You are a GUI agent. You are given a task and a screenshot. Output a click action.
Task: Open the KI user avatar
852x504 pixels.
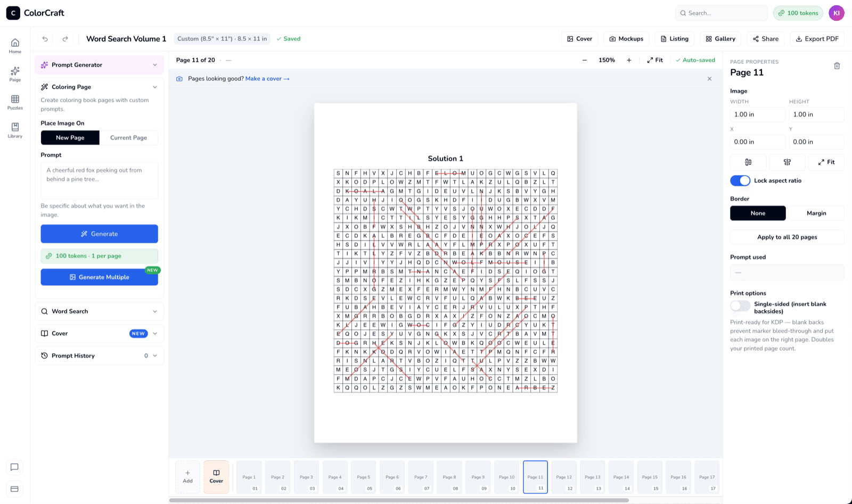pyautogui.click(x=837, y=13)
